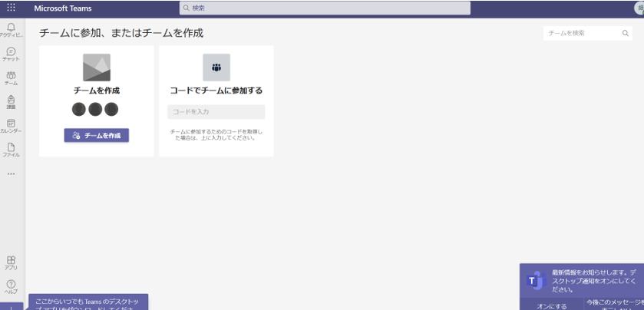The height and width of the screenshot is (310, 644).
Task: Open the Activity bell in sidebar
Action: click(x=11, y=30)
